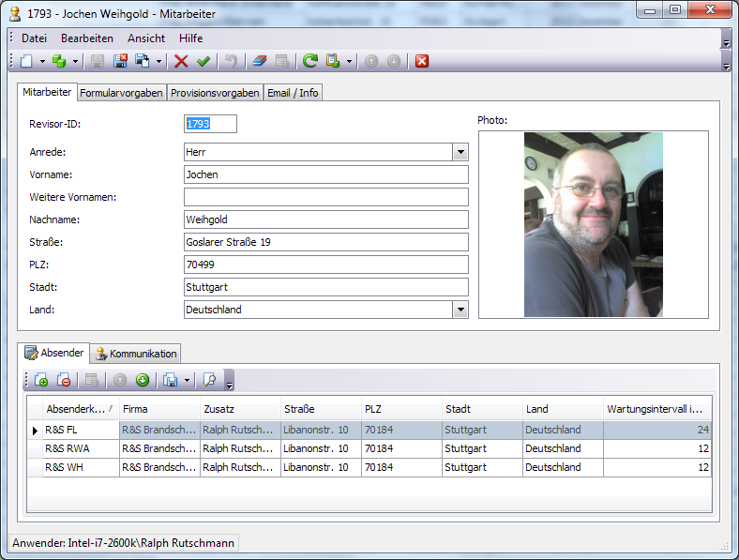Click greyed table icon in Absender toolbar
This screenshot has width=739, height=560.
(x=92, y=380)
